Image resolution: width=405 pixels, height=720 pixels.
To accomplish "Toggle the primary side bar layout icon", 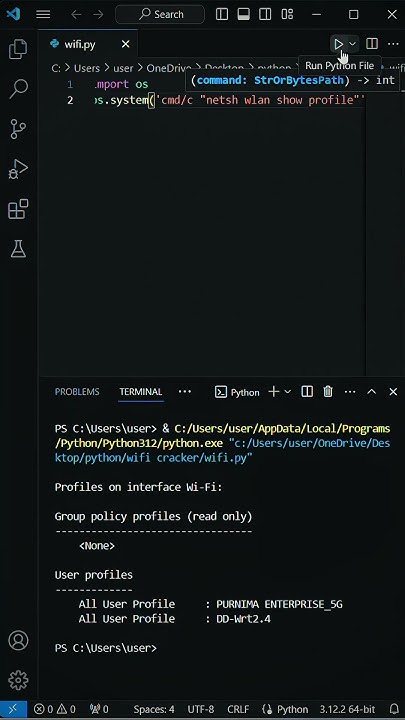I will pyautogui.click(x=222, y=15).
